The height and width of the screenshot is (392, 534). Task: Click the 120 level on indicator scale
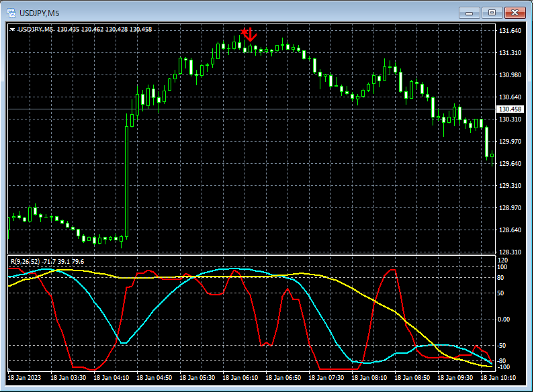(503, 260)
